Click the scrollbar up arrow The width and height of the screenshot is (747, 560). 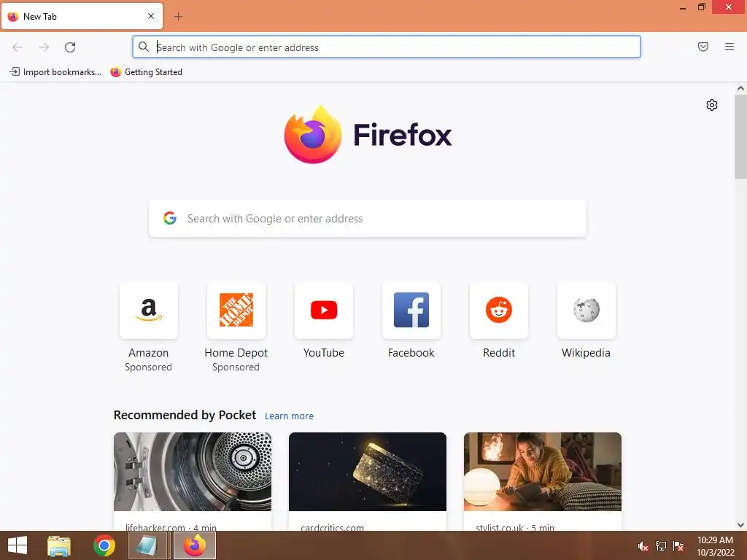740,88
